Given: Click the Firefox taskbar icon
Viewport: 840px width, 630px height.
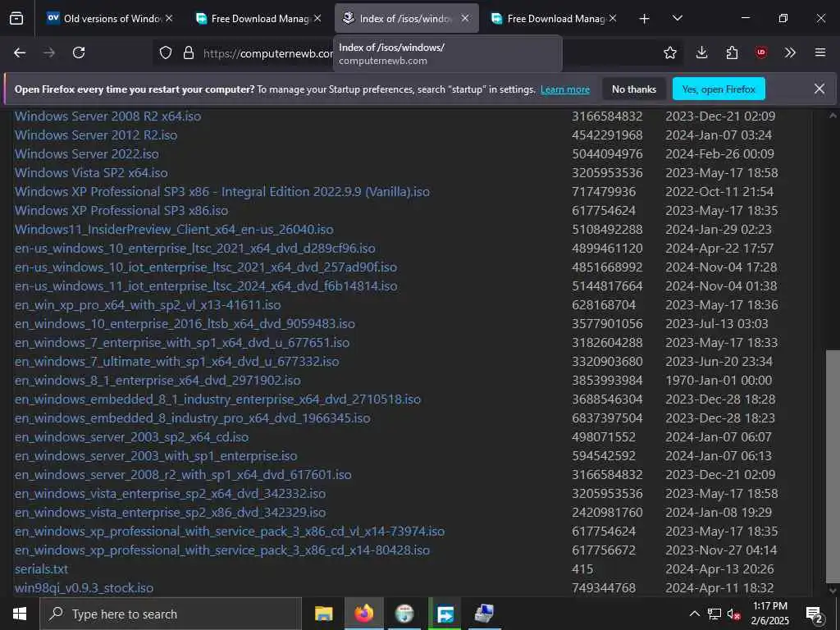Looking at the screenshot, I should click(363, 614).
